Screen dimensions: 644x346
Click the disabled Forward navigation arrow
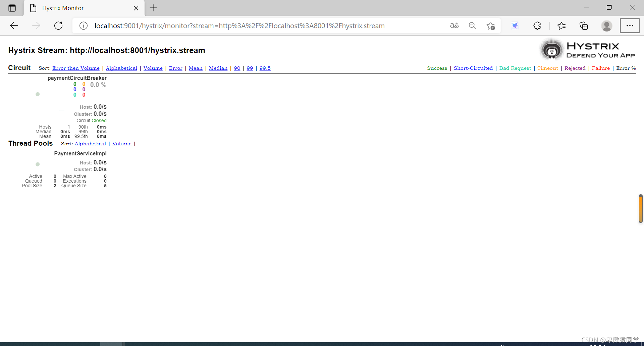36,26
